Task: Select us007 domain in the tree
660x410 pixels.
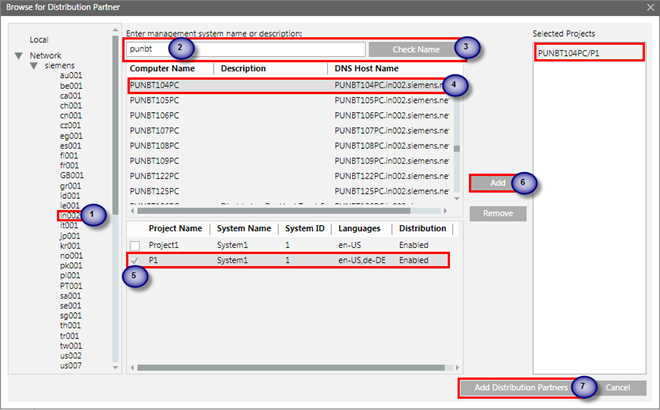Action: (x=70, y=365)
